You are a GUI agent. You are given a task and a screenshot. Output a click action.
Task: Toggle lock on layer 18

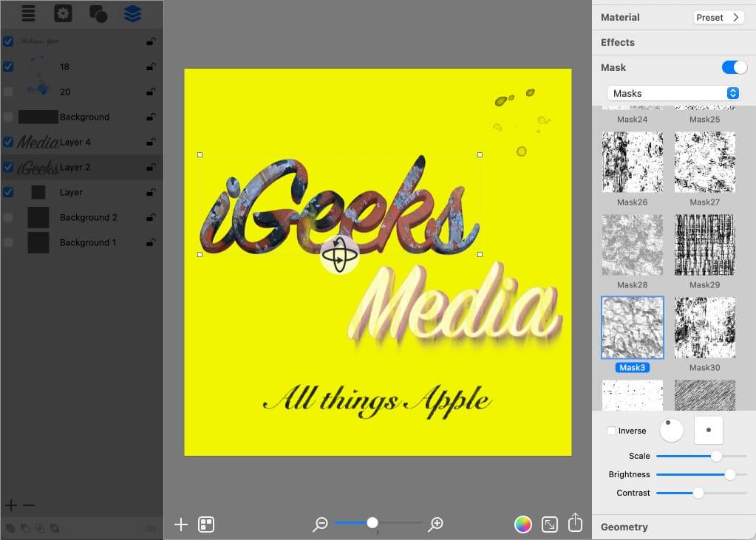(151, 66)
